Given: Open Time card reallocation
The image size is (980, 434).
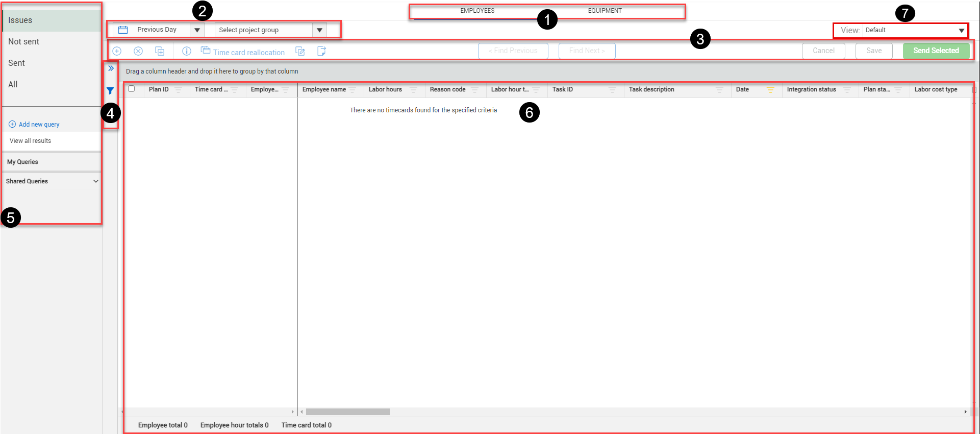Looking at the screenshot, I should pyautogui.click(x=243, y=52).
